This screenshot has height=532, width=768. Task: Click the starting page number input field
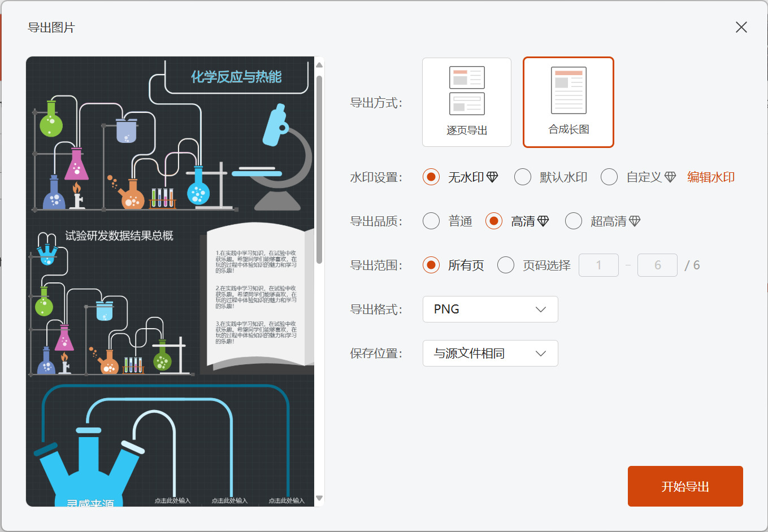point(598,265)
